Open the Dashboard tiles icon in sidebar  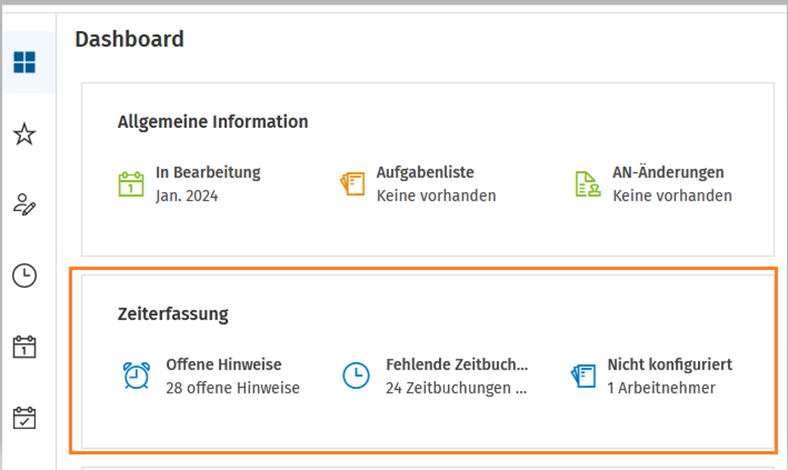point(25,62)
